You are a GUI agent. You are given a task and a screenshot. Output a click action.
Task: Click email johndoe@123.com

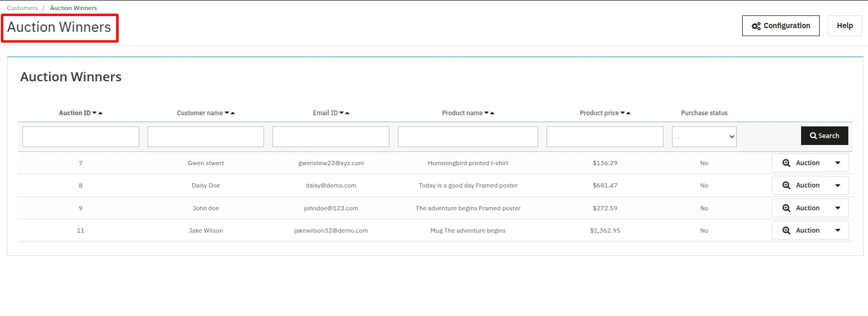pyautogui.click(x=331, y=208)
